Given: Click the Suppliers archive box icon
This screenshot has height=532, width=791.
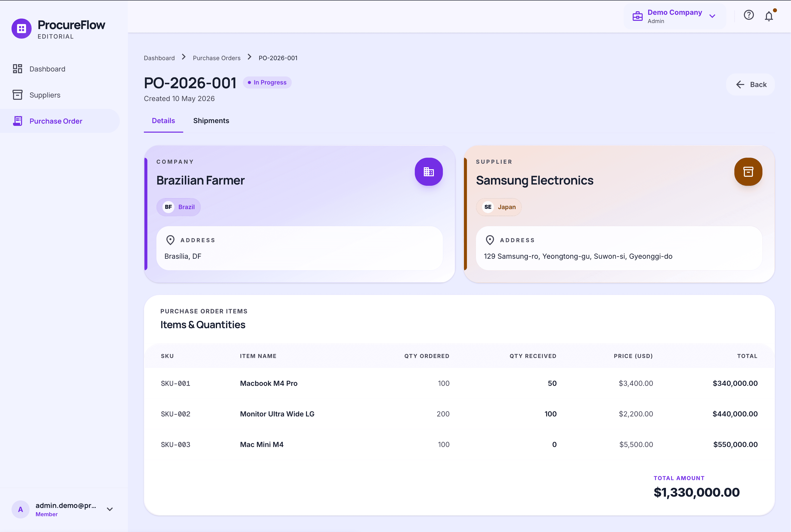Looking at the screenshot, I should tap(18, 95).
